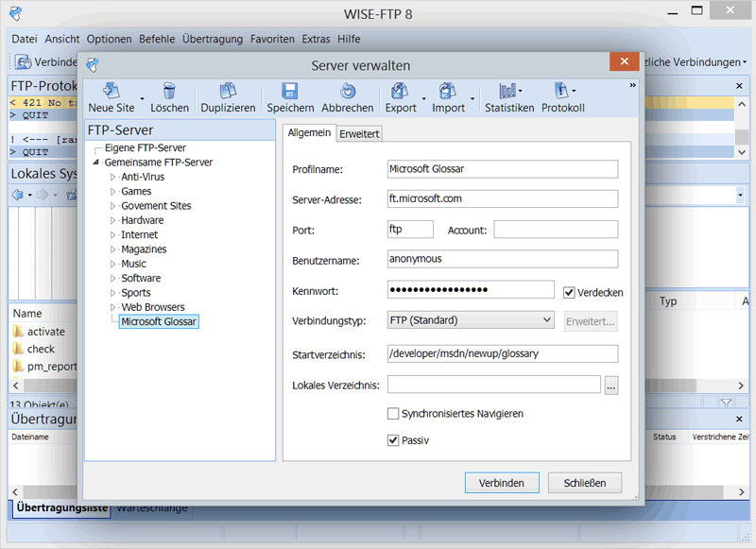
Task: Enable Synchronisiertes Navigieren checkbox
Action: click(393, 413)
